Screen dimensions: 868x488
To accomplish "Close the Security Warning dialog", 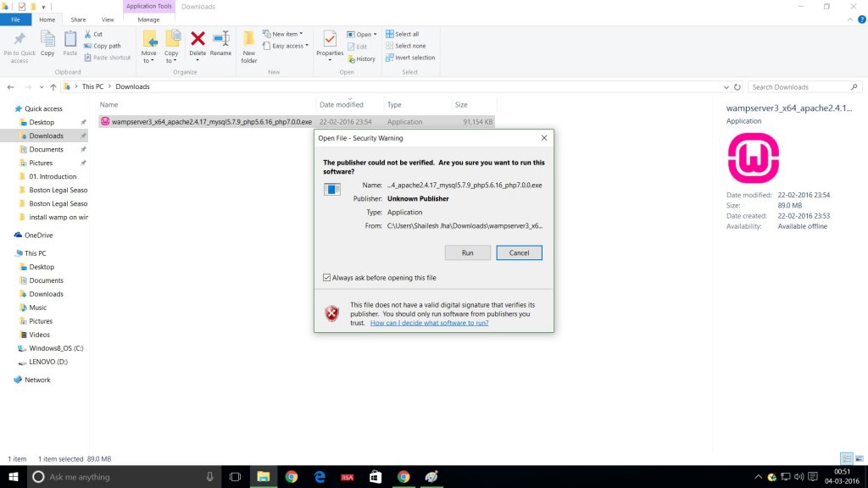I will 544,138.
